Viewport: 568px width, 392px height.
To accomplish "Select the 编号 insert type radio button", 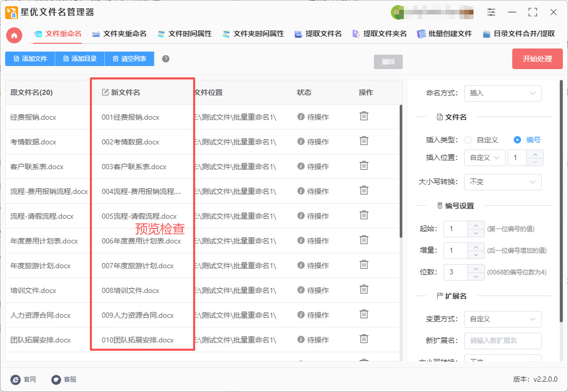I will 517,140.
